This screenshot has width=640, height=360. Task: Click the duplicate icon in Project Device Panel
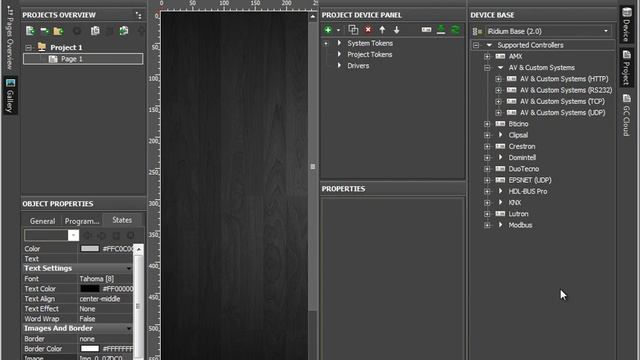353,30
